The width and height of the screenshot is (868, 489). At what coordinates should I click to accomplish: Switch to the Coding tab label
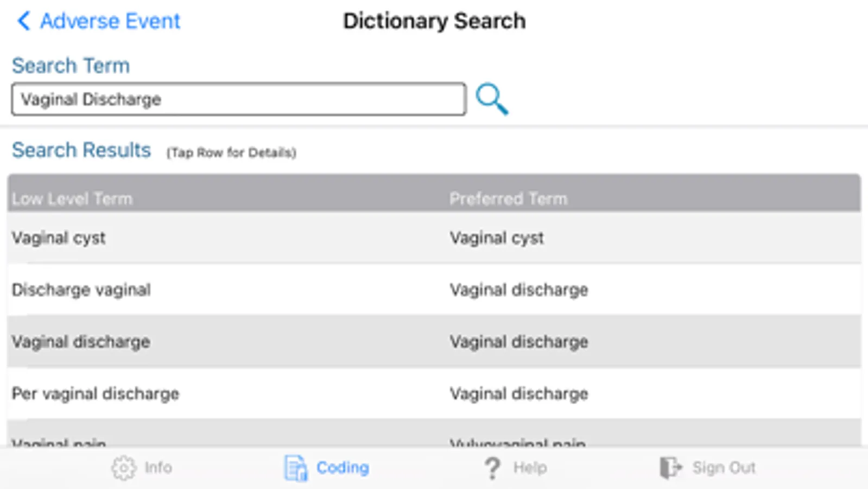coord(343,468)
